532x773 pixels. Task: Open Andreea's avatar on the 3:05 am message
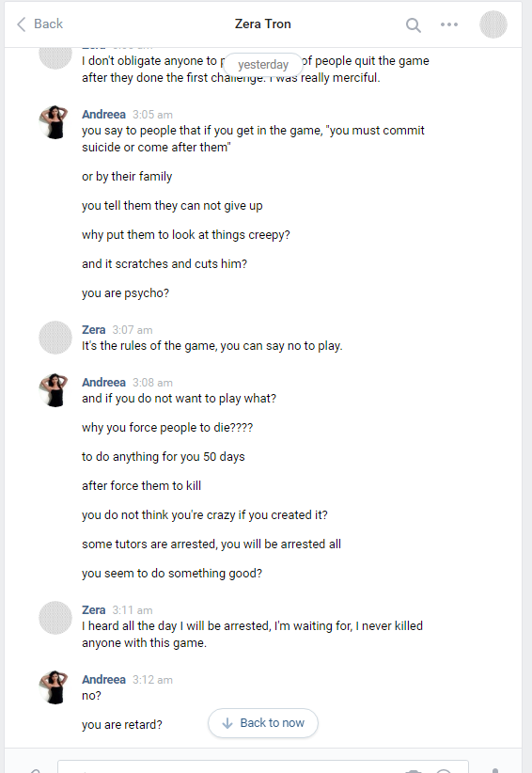tap(55, 122)
